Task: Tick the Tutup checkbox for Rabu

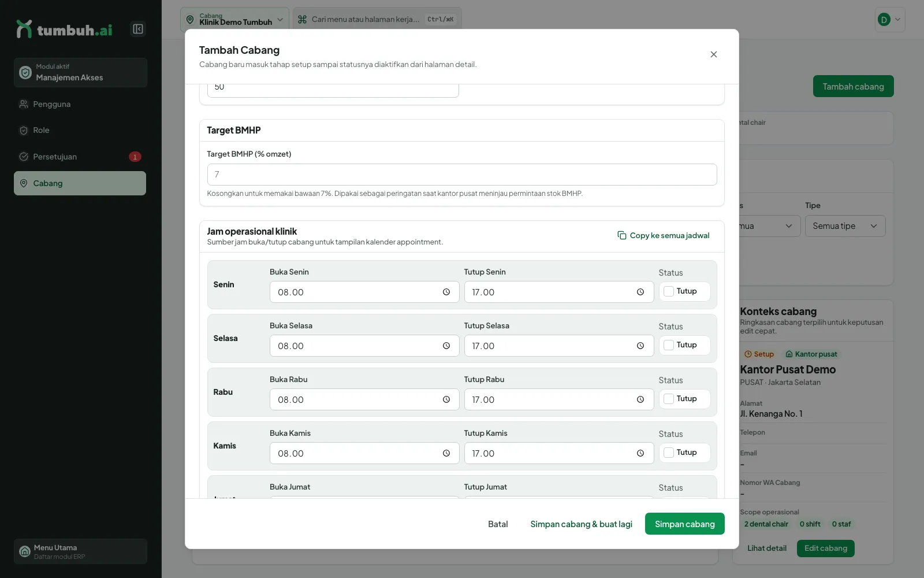Action: tap(669, 399)
